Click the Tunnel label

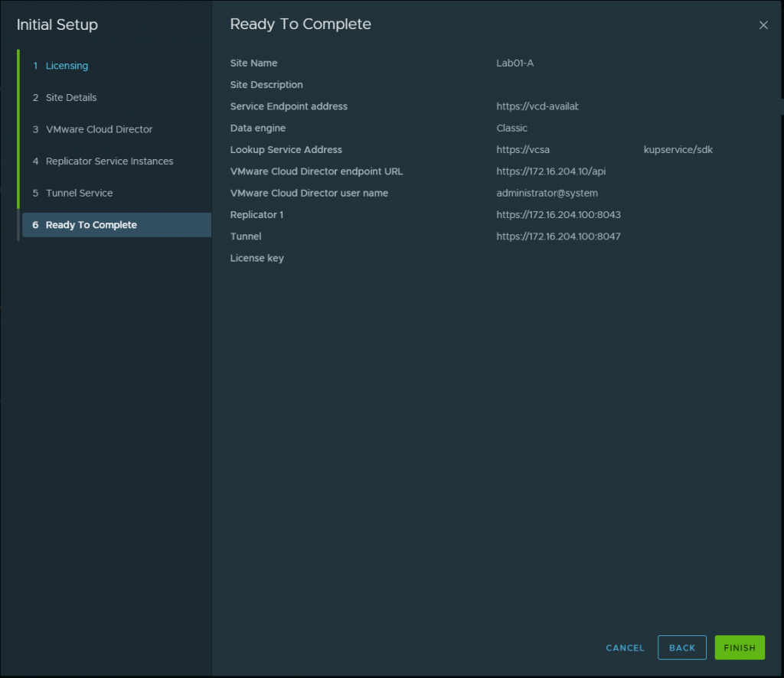tap(245, 236)
